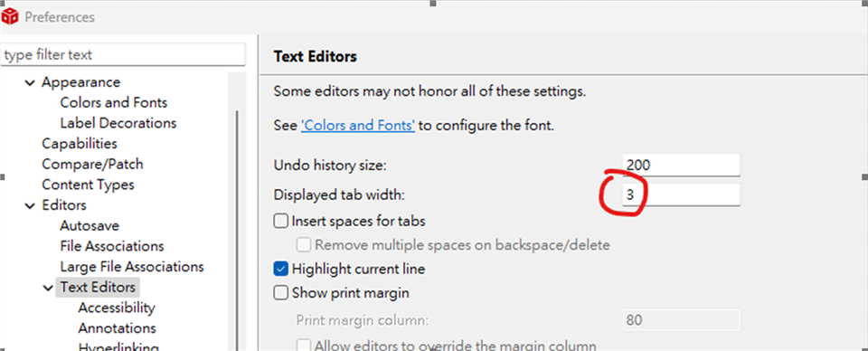Open the Capabilities preference page
This screenshot has width=868, height=351.
tap(80, 144)
